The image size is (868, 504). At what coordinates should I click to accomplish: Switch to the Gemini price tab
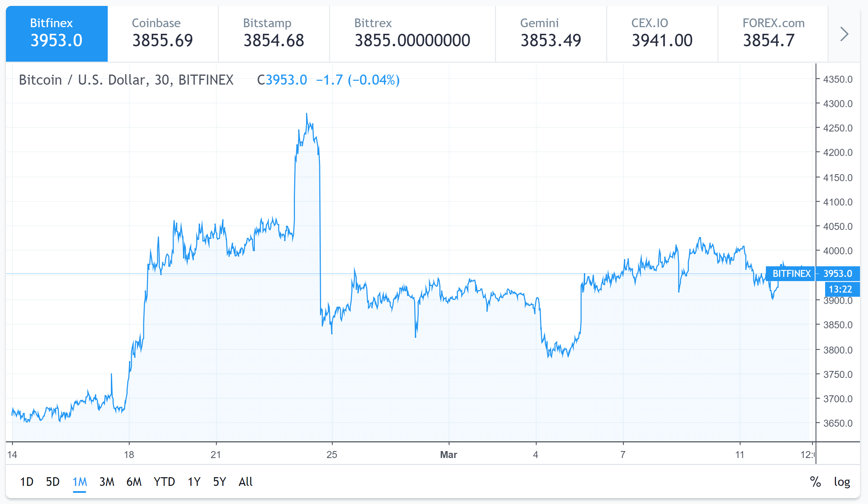551,34
